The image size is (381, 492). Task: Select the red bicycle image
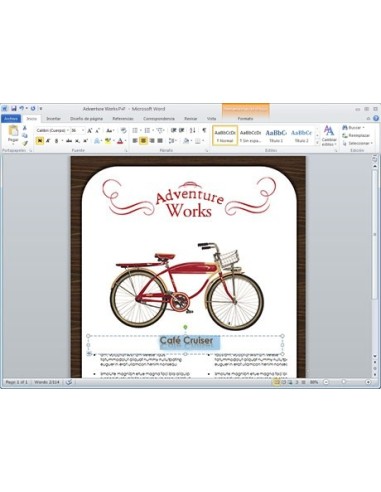(x=187, y=286)
